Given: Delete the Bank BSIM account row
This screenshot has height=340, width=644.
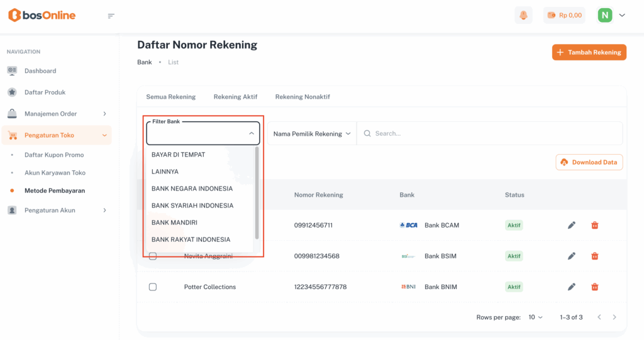Looking at the screenshot, I should point(595,256).
